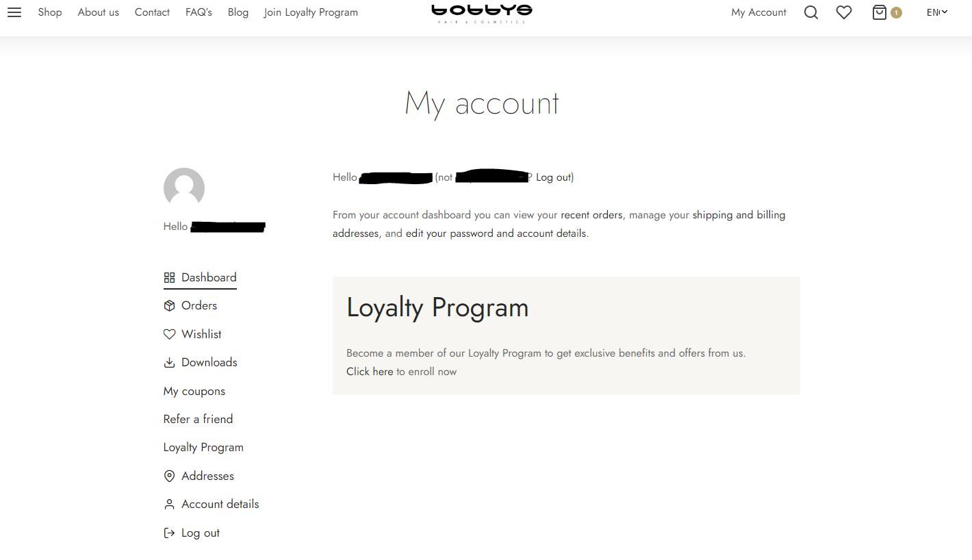Click the gray profile avatar image
This screenshot has height=560, width=972.
click(x=184, y=188)
